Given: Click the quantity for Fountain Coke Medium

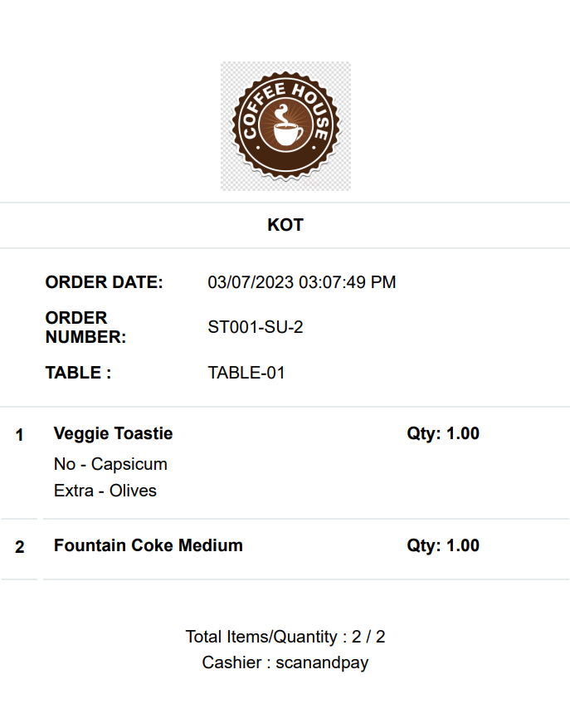Looking at the screenshot, I should click(443, 545).
